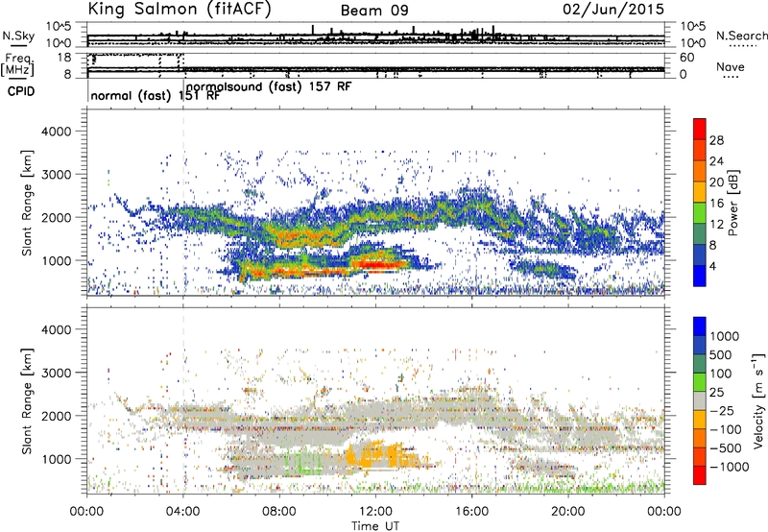Click 'Slant Range [km]' label of velocity panel
The width and height of the screenshot is (768, 532).
27,401
